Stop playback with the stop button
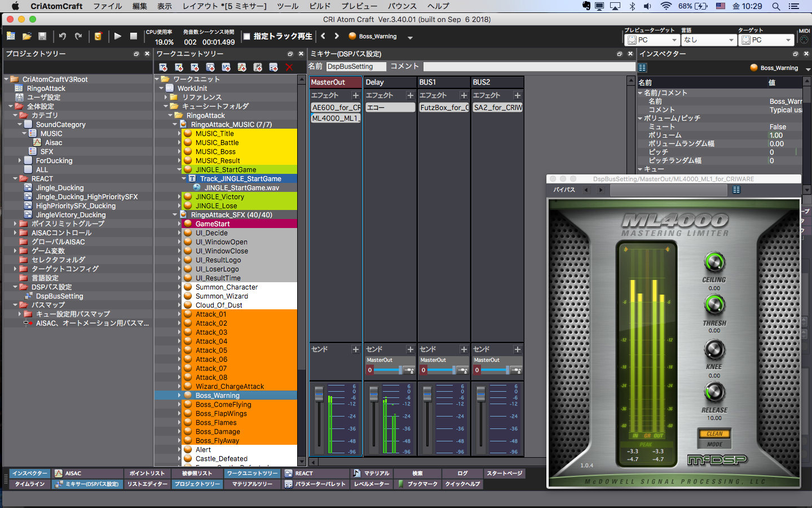 coord(134,36)
